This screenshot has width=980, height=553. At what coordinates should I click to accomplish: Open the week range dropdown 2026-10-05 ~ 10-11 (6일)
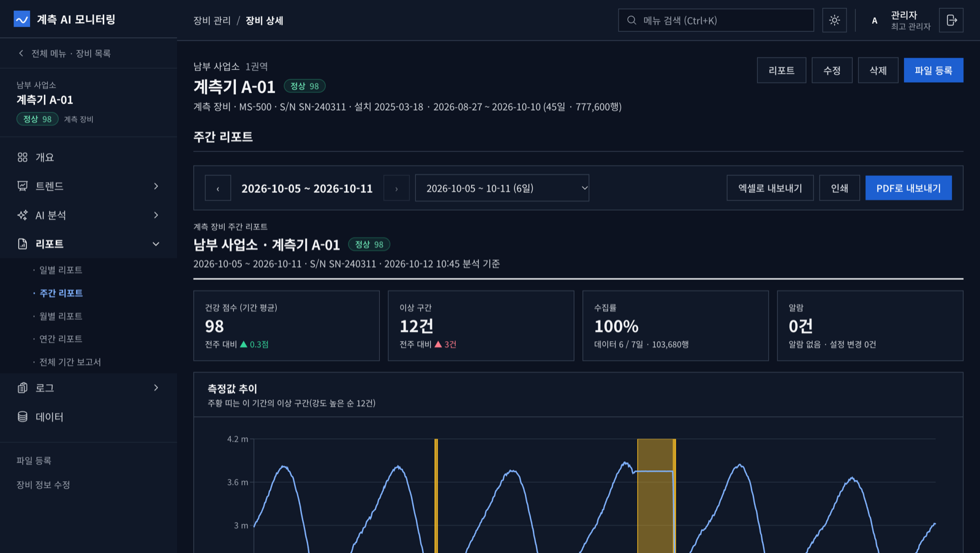[502, 188]
